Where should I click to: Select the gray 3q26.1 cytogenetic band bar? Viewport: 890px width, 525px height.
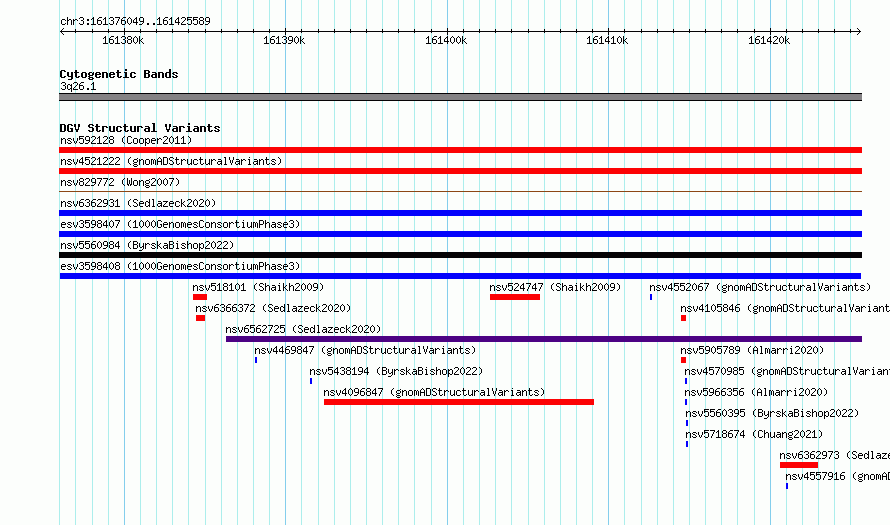pos(460,97)
